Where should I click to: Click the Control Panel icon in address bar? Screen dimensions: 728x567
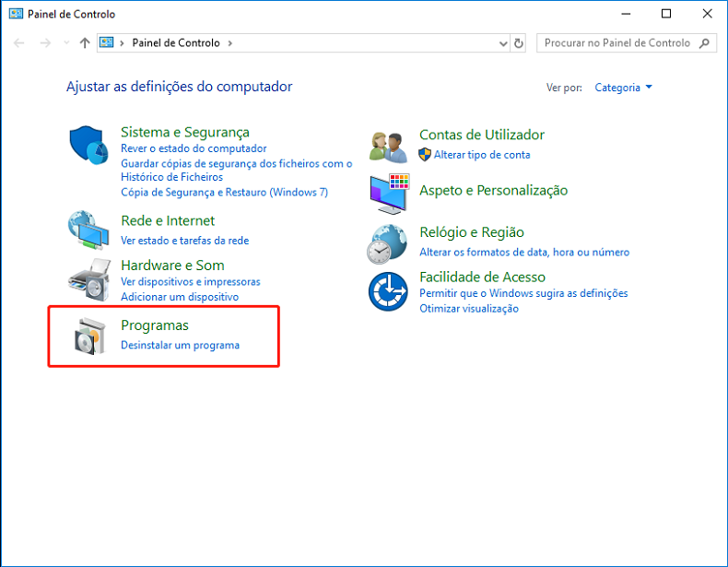tap(106, 42)
